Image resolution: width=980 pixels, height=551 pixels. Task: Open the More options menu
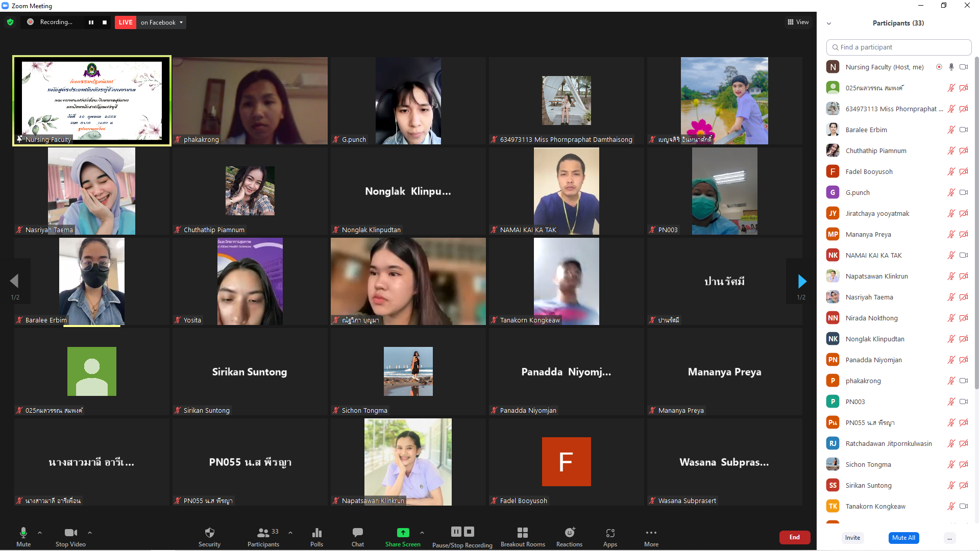(651, 536)
